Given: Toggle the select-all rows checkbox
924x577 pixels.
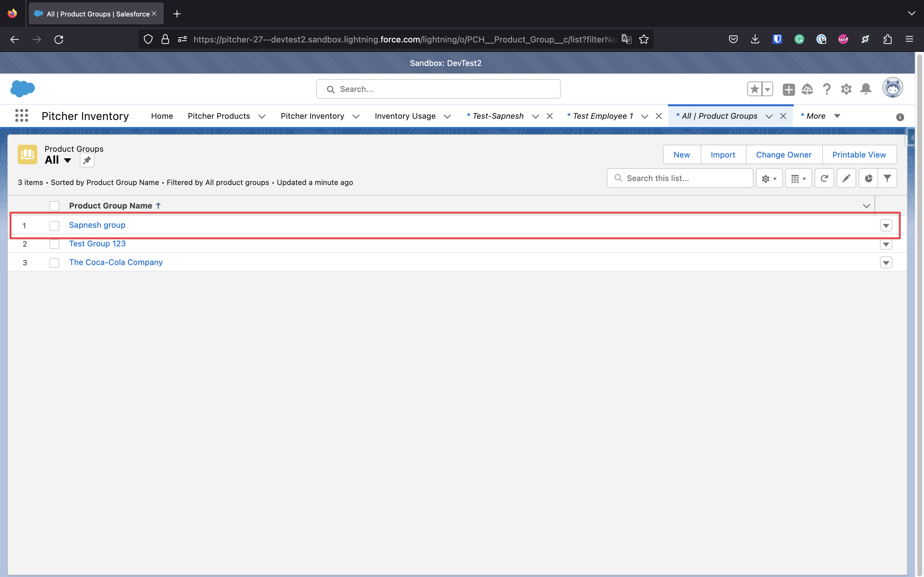Looking at the screenshot, I should [54, 206].
